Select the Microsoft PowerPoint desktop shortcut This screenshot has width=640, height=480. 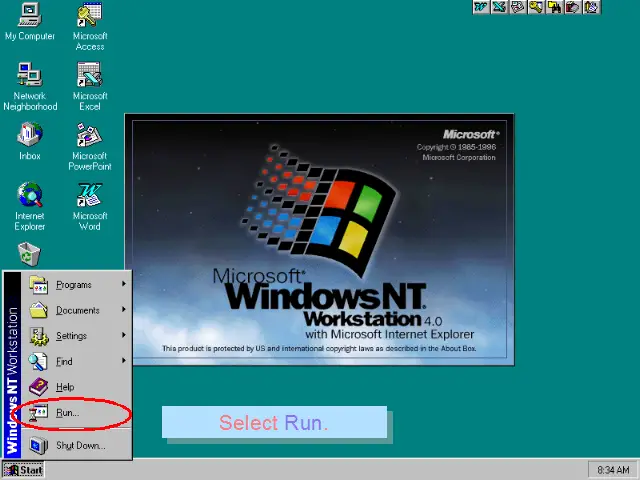point(90,147)
